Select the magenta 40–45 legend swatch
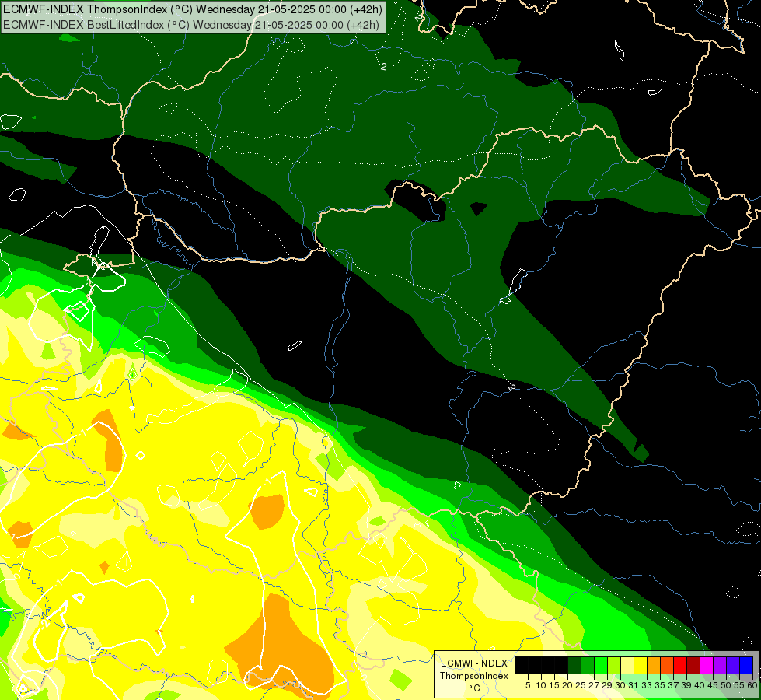 (x=707, y=665)
